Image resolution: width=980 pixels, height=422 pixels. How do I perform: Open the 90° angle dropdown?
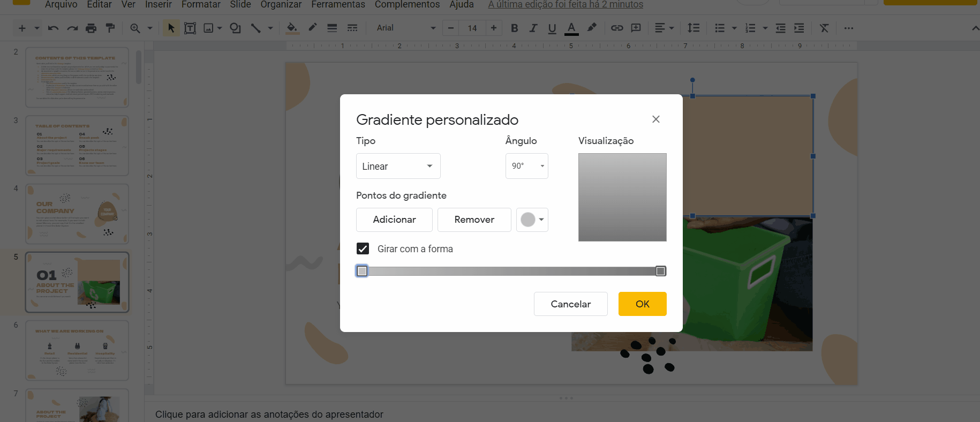coord(527,166)
